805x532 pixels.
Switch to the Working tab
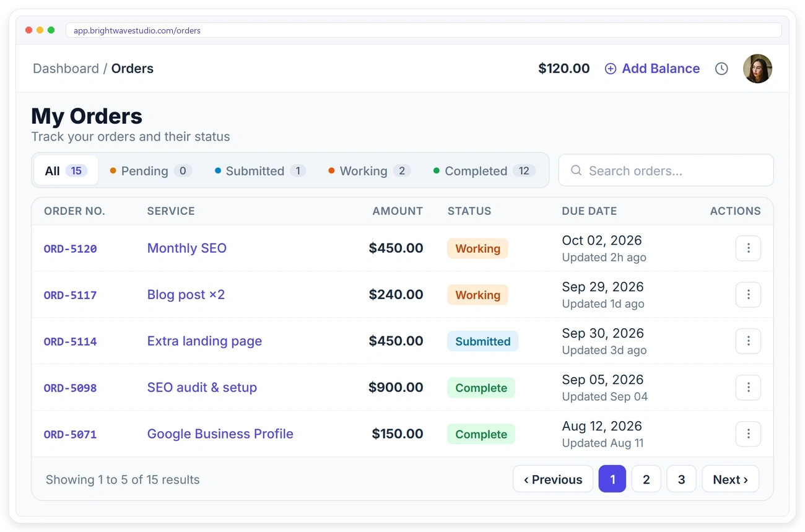coord(370,171)
